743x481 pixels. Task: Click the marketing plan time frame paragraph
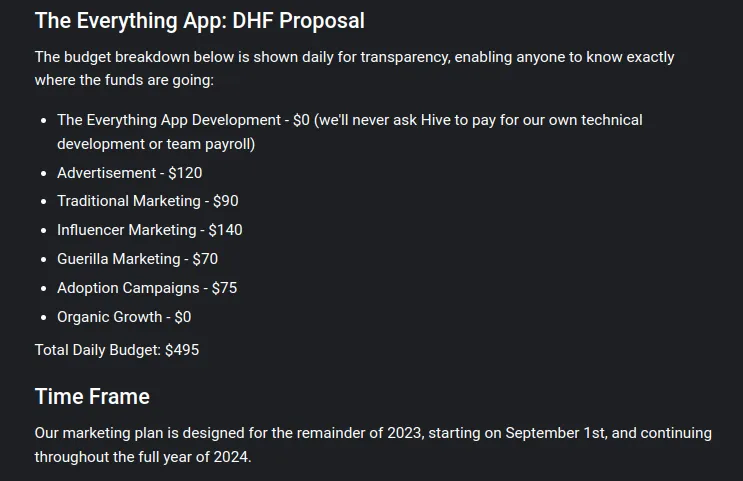[x=373, y=445]
